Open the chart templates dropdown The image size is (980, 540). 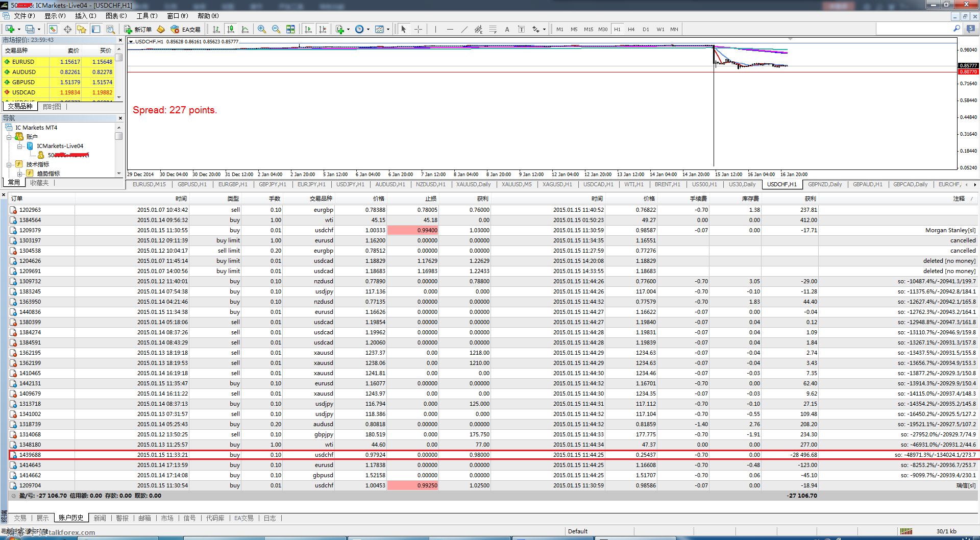coord(382,29)
